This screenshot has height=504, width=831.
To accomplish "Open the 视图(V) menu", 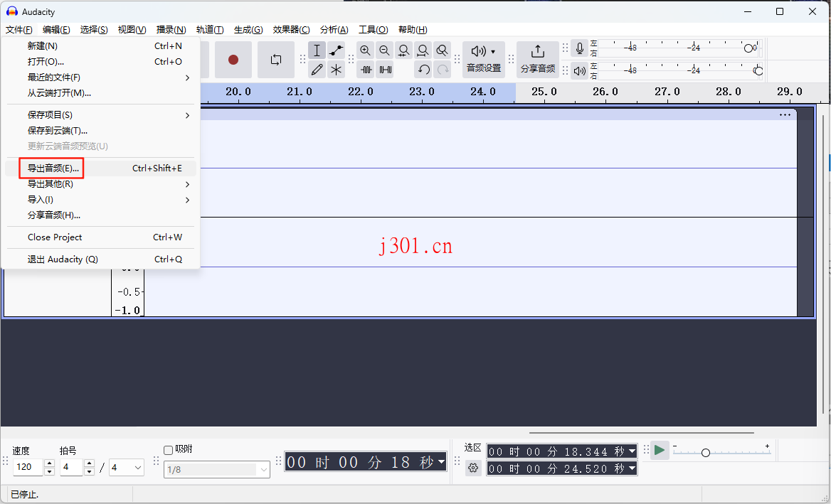I will pos(132,30).
